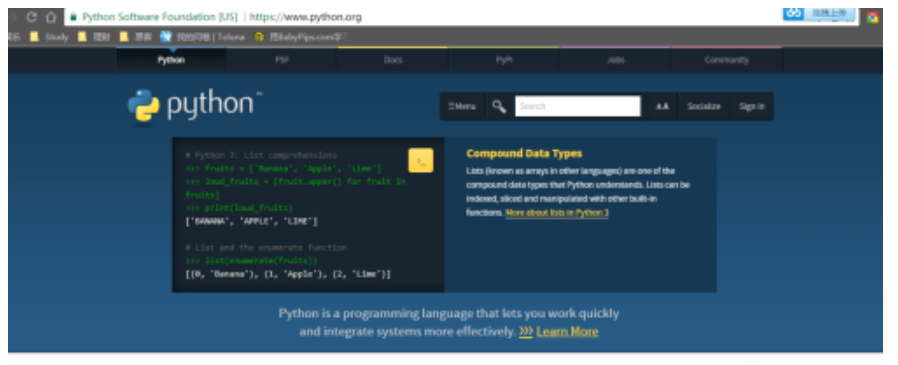Open the Socialize dropdown
This screenshot has width=898, height=365.
(x=703, y=106)
